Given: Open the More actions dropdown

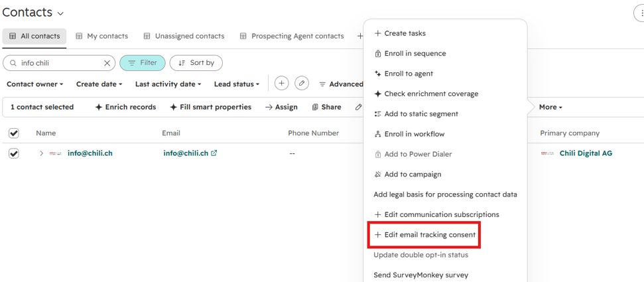Looking at the screenshot, I should pos(550,107).
